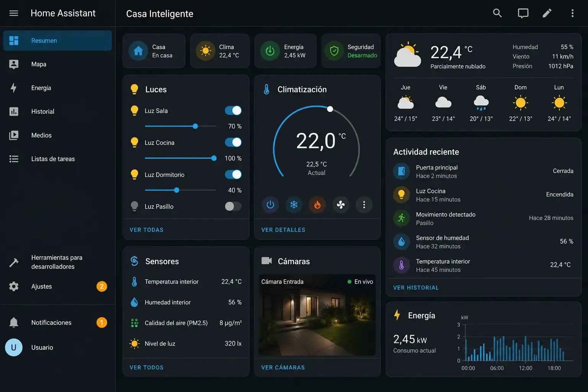The image size is (588, 392).
Task: Open Medios in the sidebar
Action: pyautogui.click(x=57, y=135)
